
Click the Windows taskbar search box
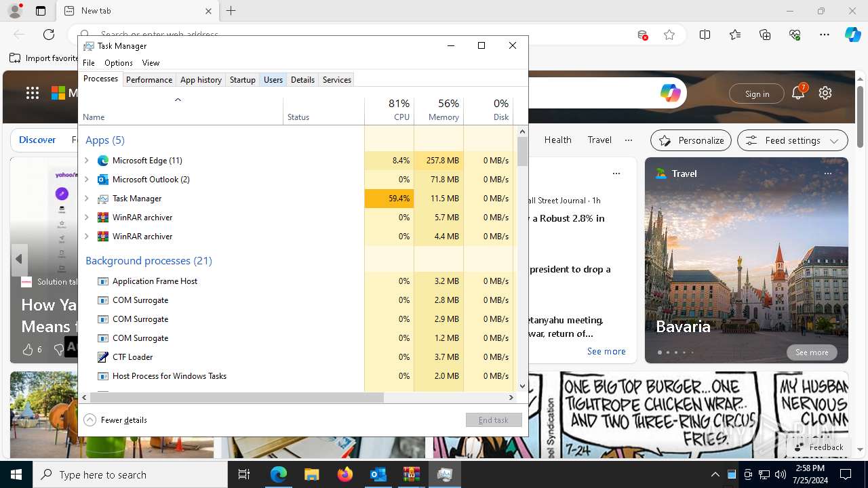coord(130,475)
